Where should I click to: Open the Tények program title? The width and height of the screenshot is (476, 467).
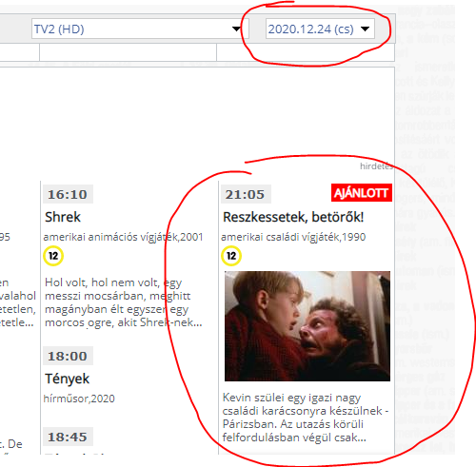pos(67,379)
